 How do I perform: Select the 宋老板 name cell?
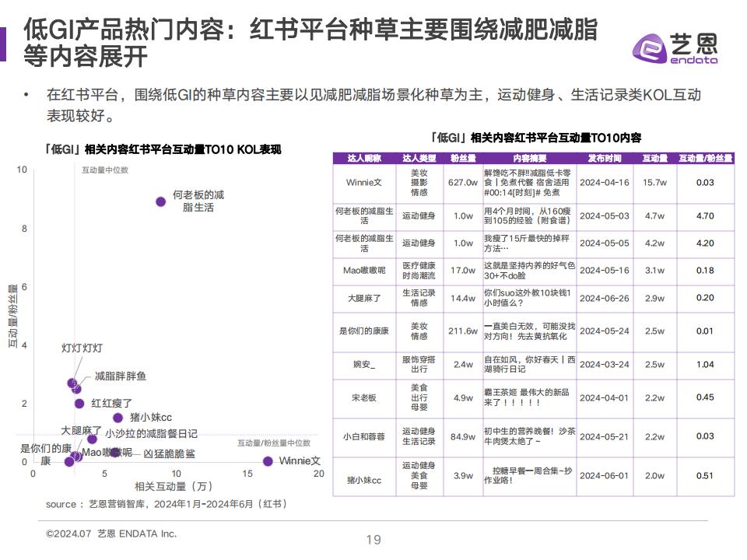(x=364, y=397)
